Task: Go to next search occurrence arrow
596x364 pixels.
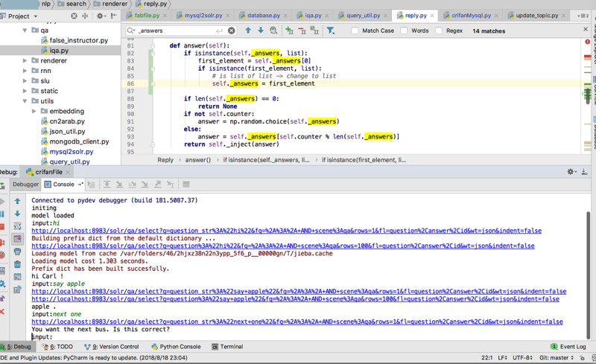Action: [x=260, y=31]
